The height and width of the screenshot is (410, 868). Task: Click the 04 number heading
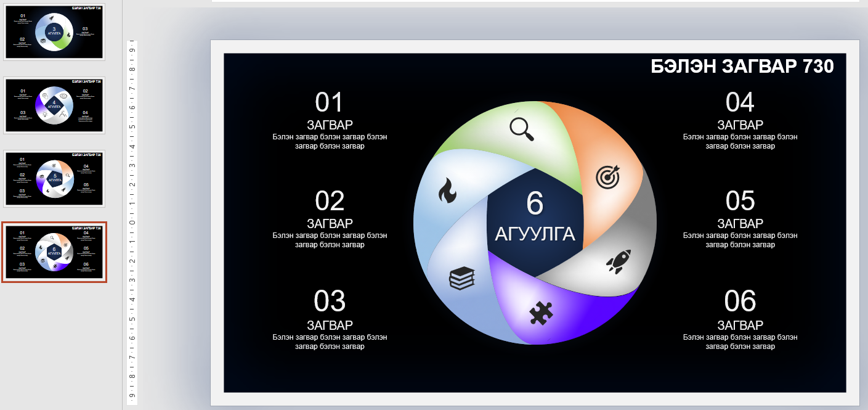740,102
